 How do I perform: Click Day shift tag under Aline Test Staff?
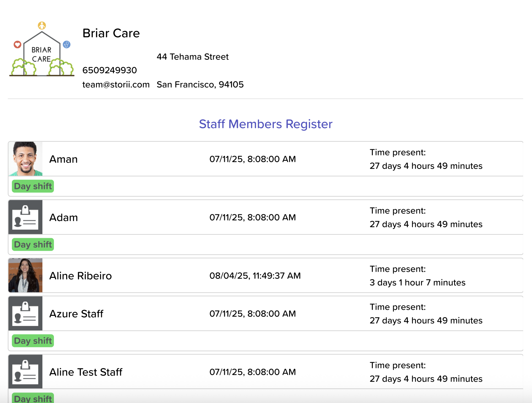[x=33, y=398]
